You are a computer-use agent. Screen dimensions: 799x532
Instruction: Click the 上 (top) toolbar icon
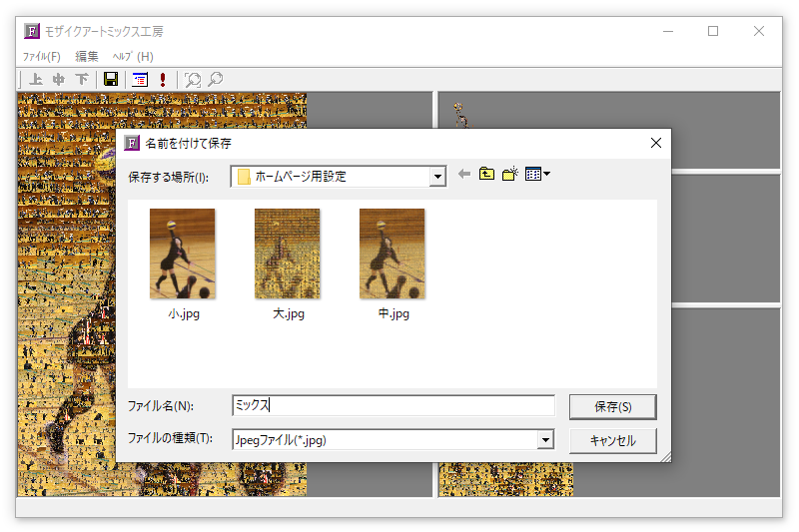(x=36, y=80)
